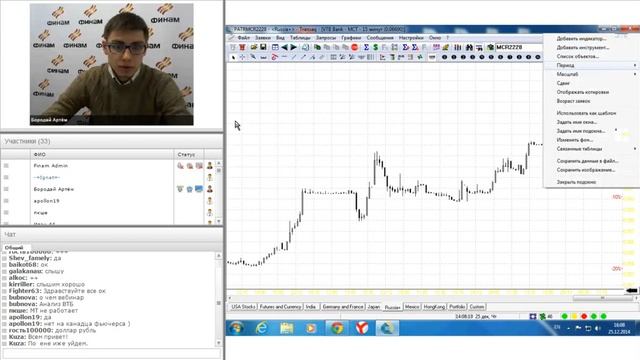Click the presenter webcam video of Бородай Артём
This screenshot has height=360, width=640.
point(111,64)
